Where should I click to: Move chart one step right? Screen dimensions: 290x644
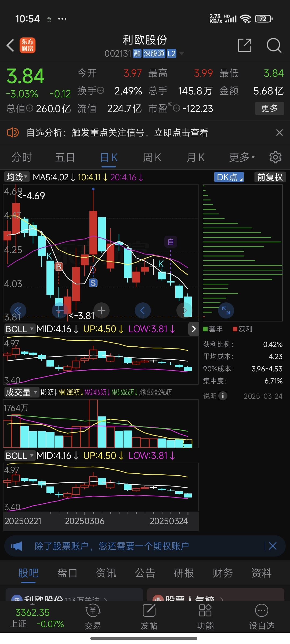pyautogui.click(x=184, y=311)
